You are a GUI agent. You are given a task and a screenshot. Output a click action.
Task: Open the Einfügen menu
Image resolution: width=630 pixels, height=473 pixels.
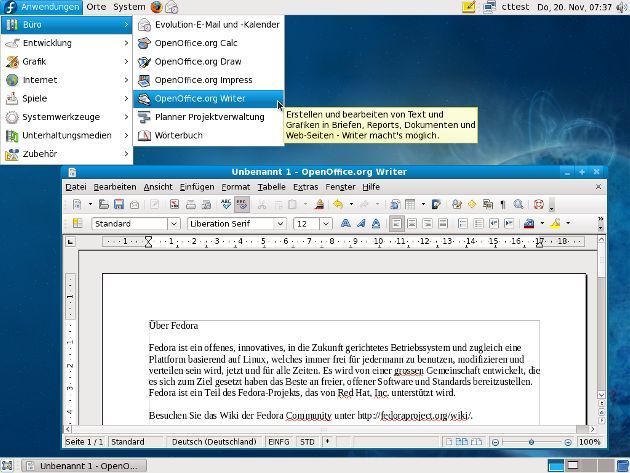click(197, 187)
